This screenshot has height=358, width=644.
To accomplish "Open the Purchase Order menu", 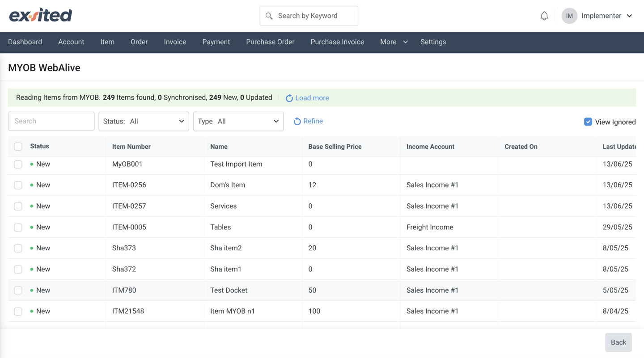I will [270, 42].
